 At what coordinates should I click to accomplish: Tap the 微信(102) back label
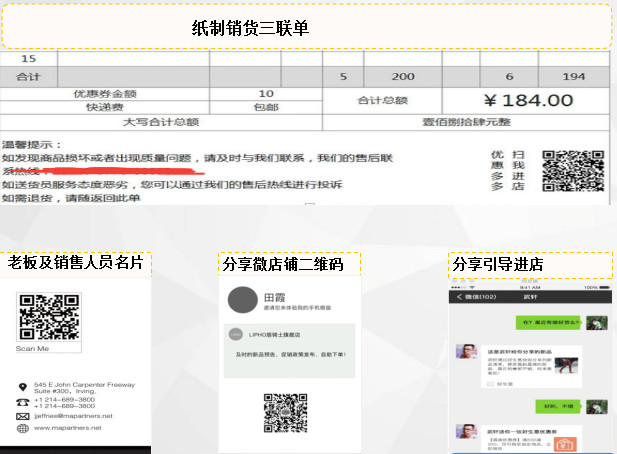480,297
